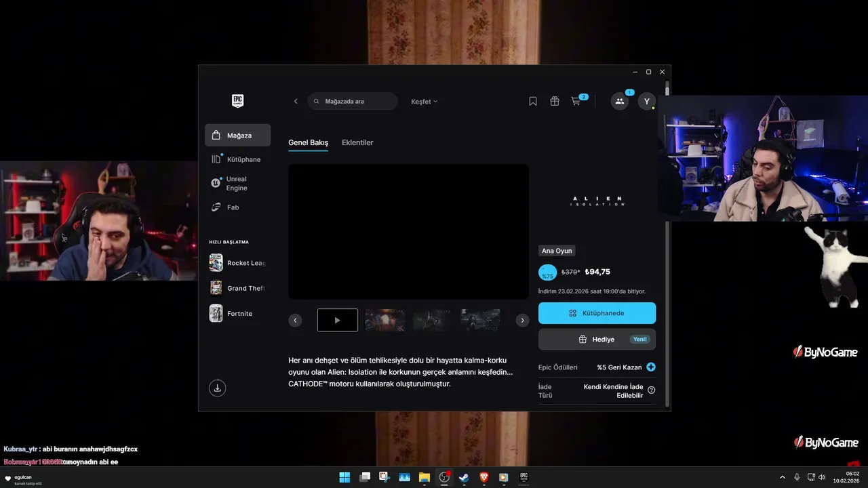Click the %75 discount badge
Screen dimensions: 868x488
click(547, 272)
